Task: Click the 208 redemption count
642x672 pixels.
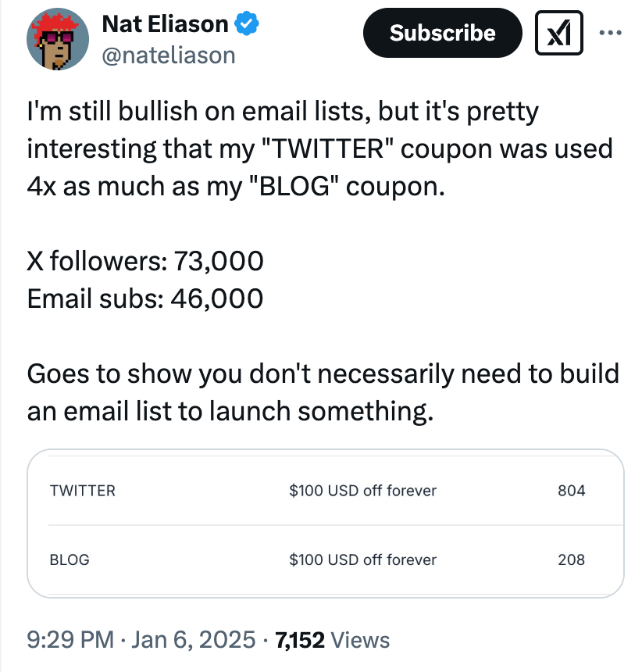Action: click(572, 560)
